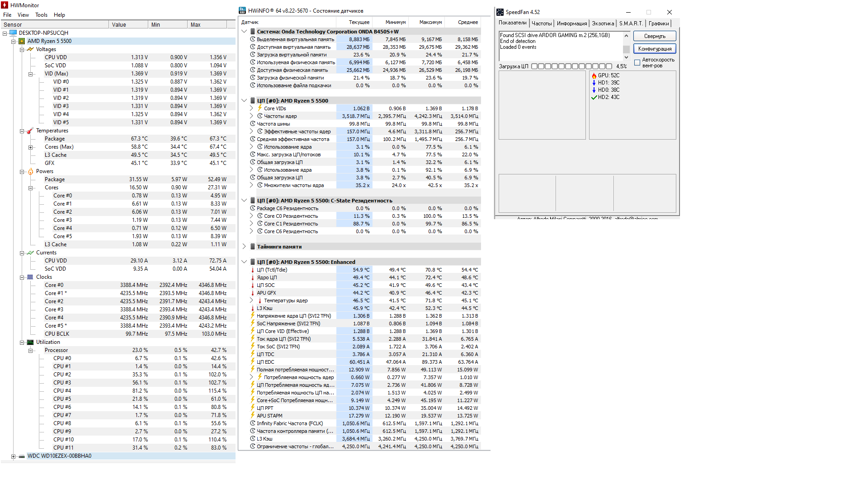Click the lightning icon for ЦП PPT row
868x488 pixels.
(253, 408)
